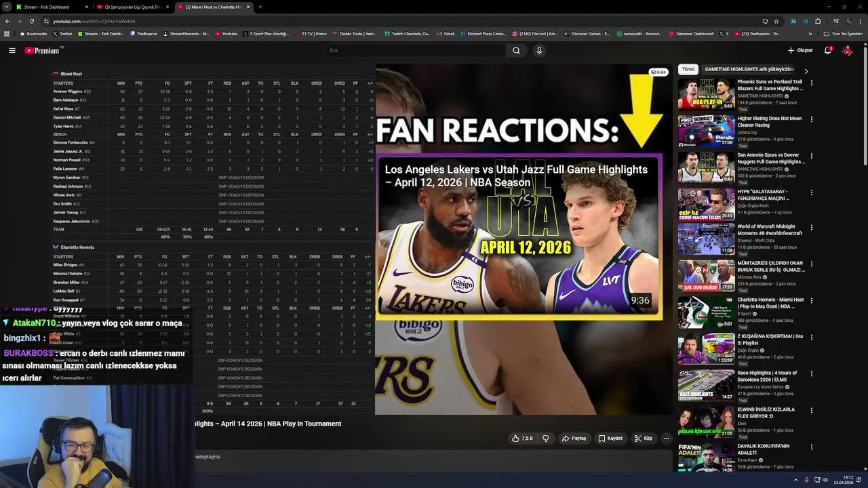The height and width of the screenshot is (488, 868).
Task: Click the Klip clip button
Action: [643, 439]
